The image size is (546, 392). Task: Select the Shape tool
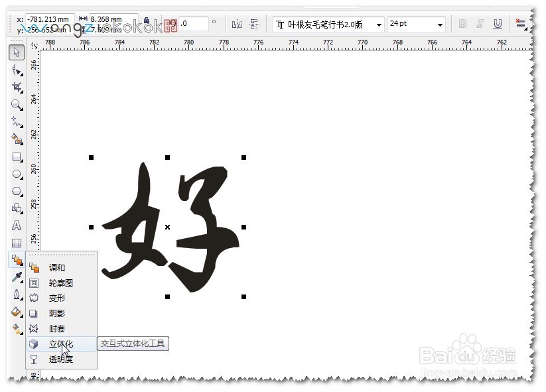click(x=17, y=69)
